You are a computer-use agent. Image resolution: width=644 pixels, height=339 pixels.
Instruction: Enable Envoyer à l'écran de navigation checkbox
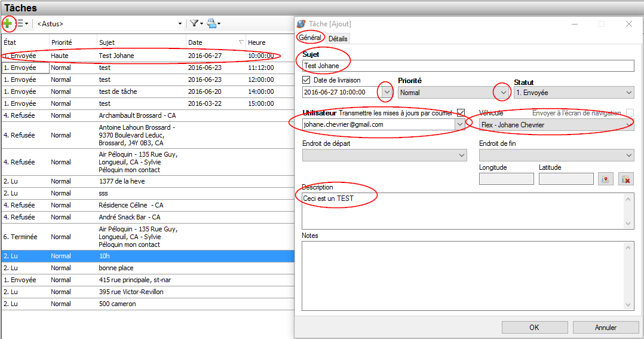tap(630, 113)
